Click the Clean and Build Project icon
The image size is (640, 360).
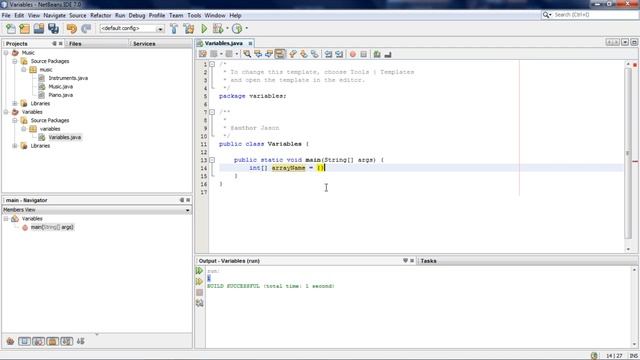(x=189, y=29)
